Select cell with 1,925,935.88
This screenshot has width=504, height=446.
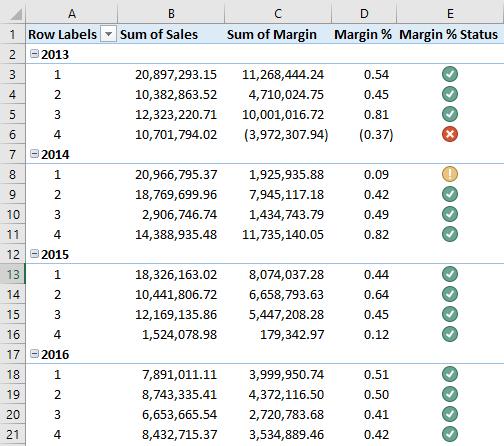tap(278, 174)
